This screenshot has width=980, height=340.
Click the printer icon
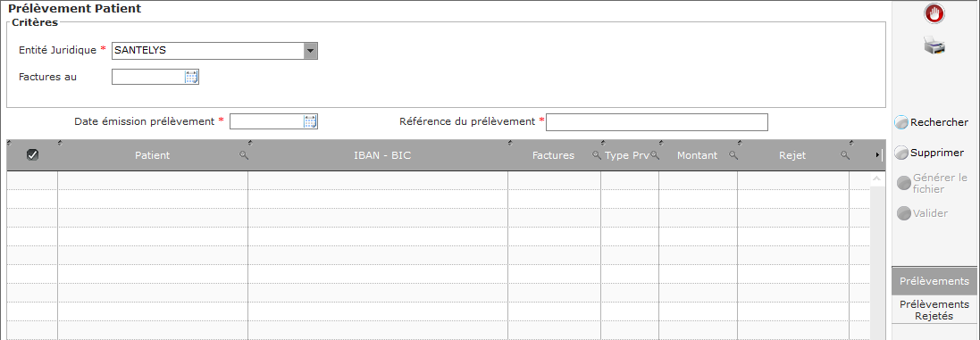(x=934, y=46)
